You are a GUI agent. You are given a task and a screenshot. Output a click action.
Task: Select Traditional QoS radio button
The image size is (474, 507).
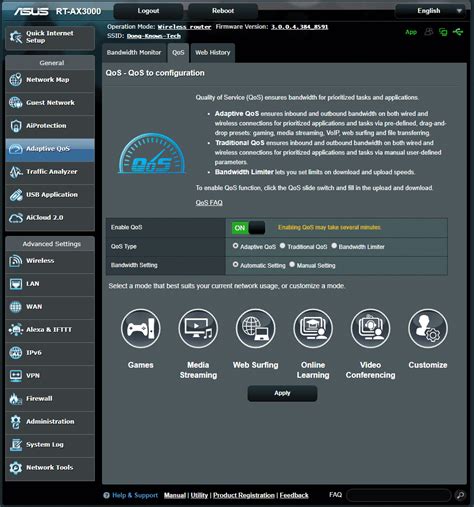282,246
